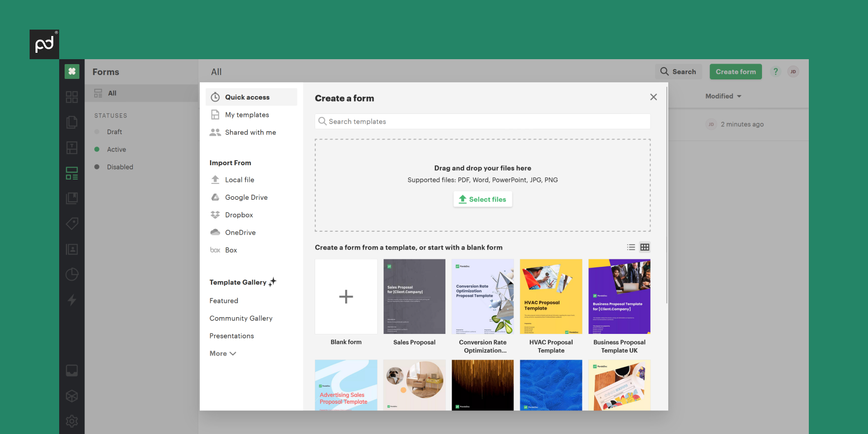This screenshot has width=868, height=434.
Task: Open the Documents icon in sidebar
Action: pos(72,122)
